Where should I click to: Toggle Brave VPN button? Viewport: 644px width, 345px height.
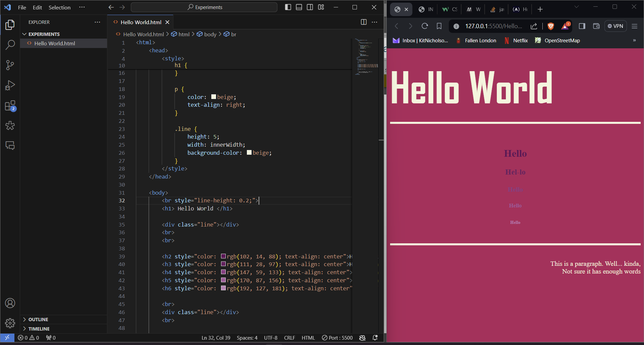[615, 26]
